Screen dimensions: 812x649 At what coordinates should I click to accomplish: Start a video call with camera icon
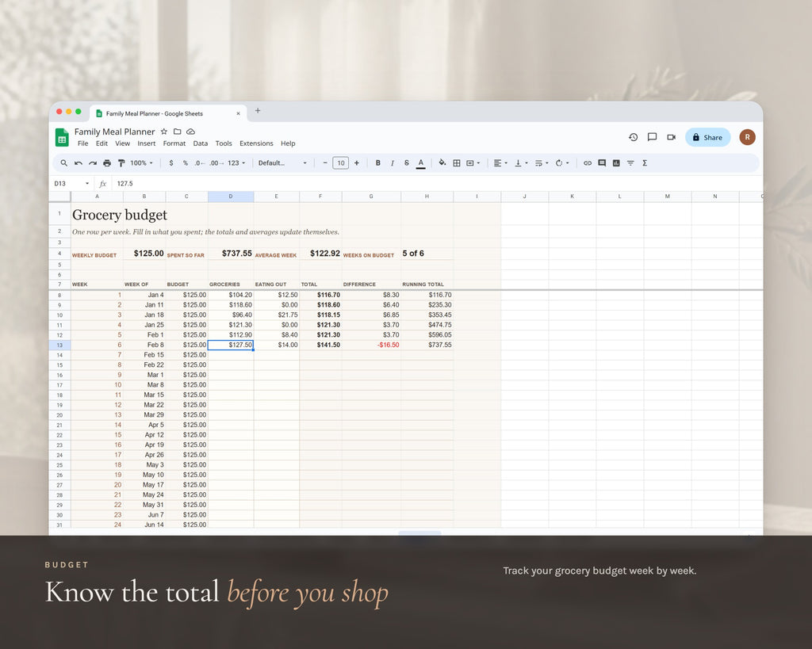(x=671, y=137)
